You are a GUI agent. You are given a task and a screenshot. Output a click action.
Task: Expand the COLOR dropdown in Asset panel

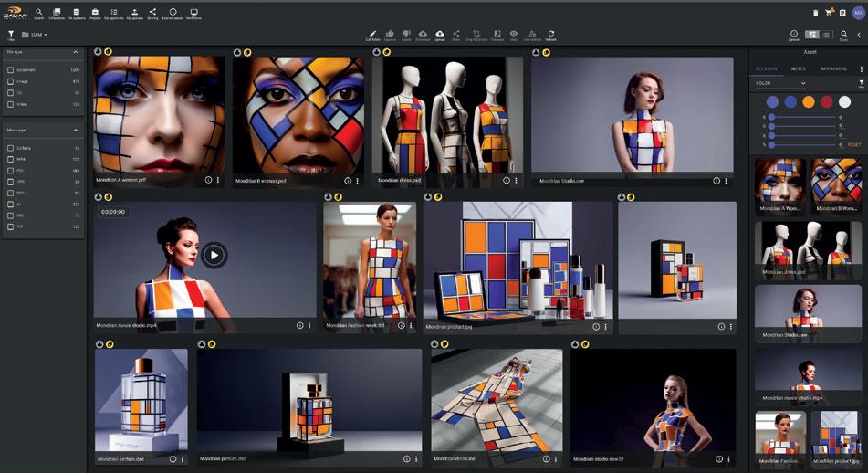pos(803,83)
